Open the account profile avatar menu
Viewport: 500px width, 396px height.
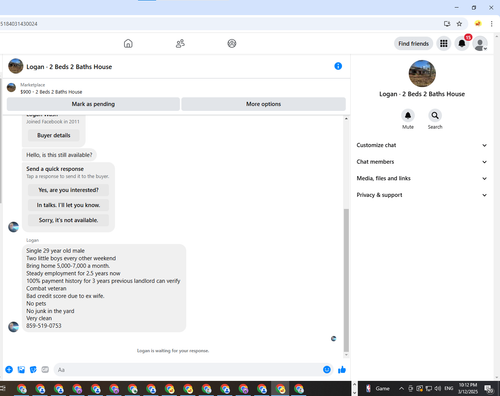pyautogui.click(x=480, y=44)
